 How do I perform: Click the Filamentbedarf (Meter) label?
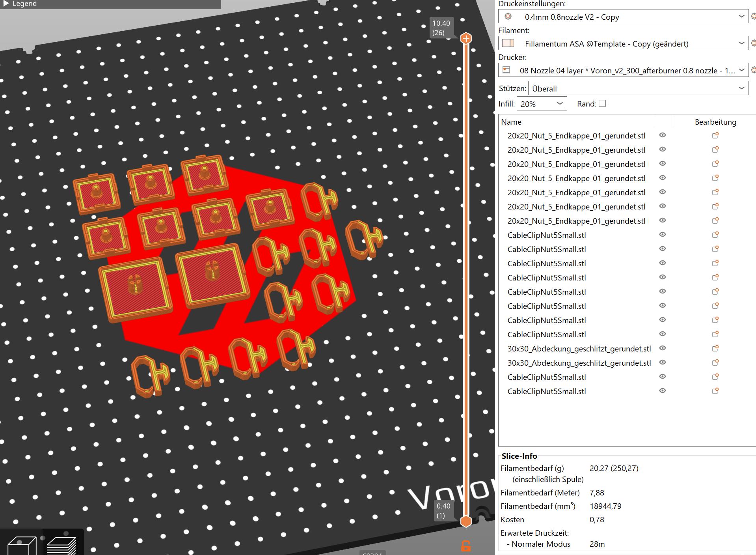pos(540,493)
